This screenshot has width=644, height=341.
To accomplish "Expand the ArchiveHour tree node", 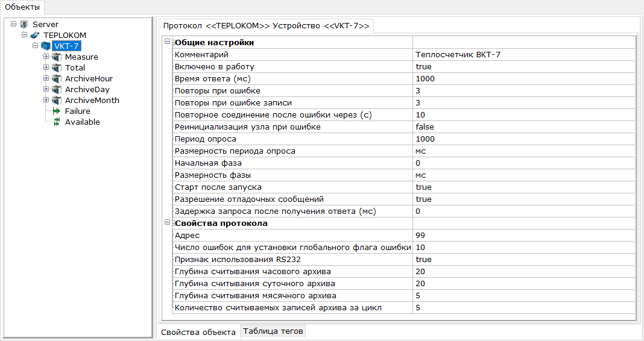I will coord(46,78).
